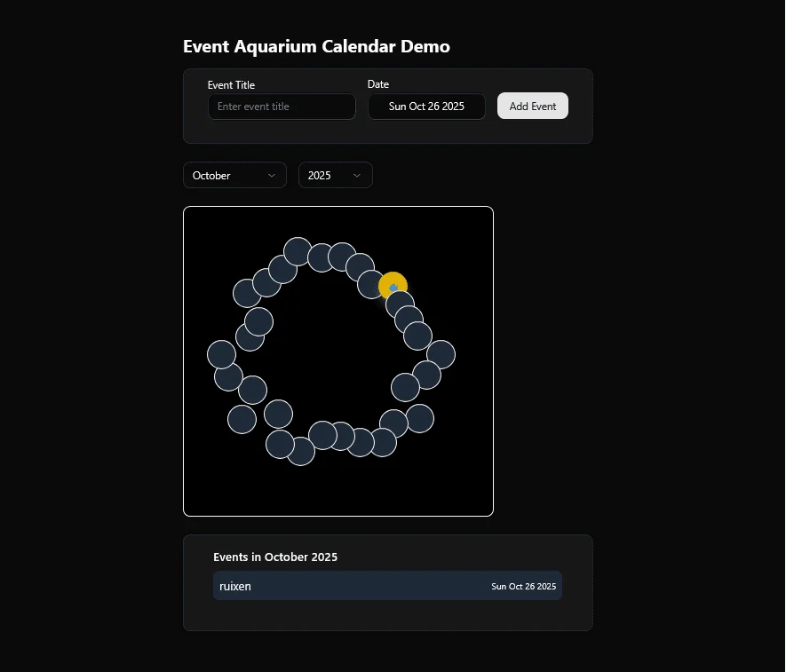Click the date text on the ruixen row
This screenshot has height=672, width=786.
pos(523,587)
